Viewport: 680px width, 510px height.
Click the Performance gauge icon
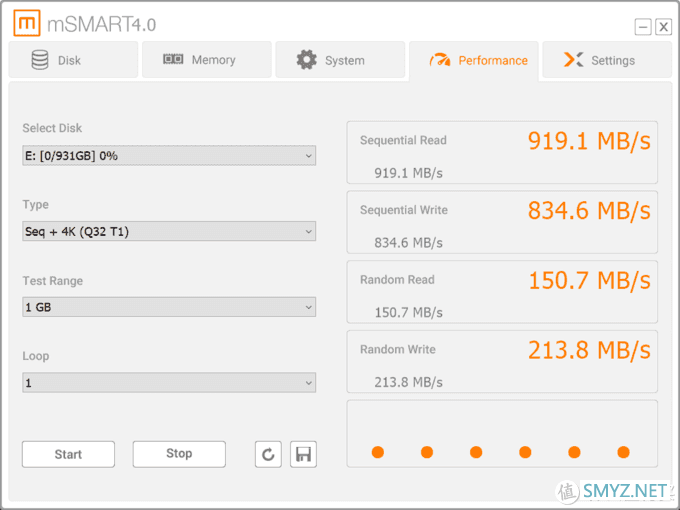[440, 60]
